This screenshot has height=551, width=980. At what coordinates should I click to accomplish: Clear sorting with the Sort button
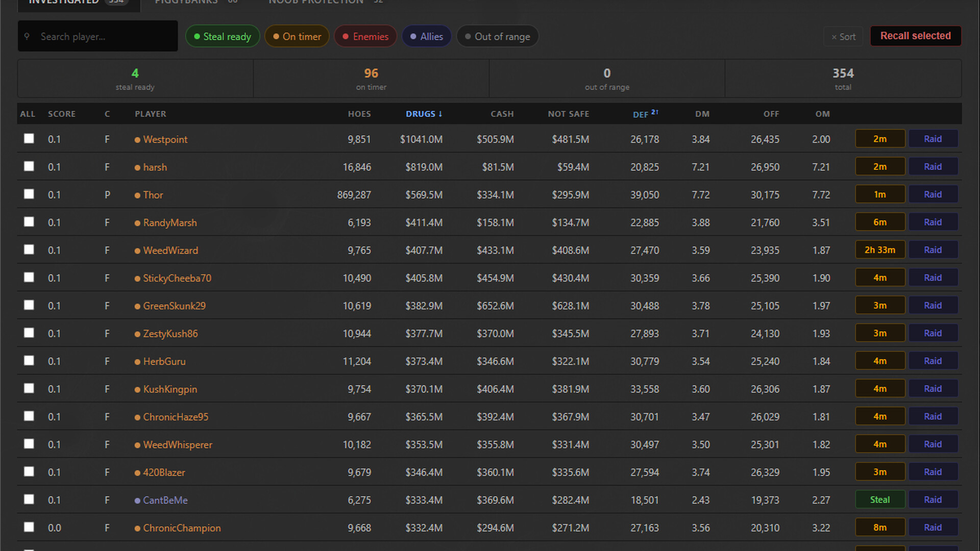tap(843, 37)
